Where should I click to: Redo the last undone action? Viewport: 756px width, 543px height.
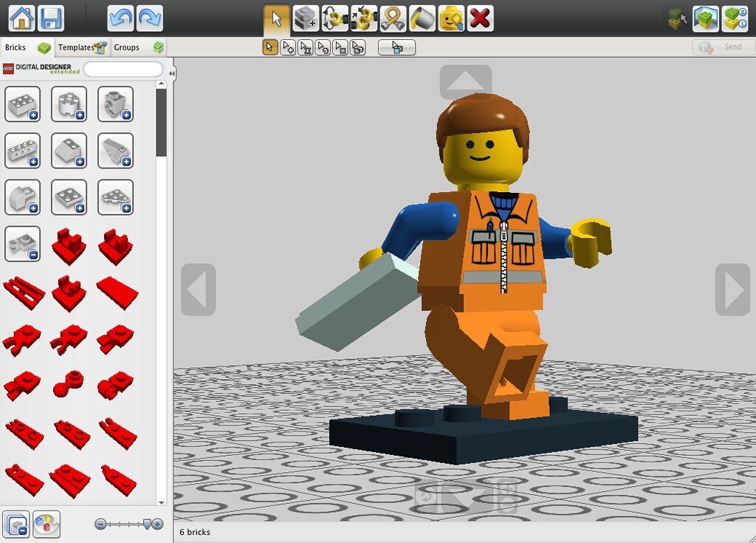[x=149, y=18]
